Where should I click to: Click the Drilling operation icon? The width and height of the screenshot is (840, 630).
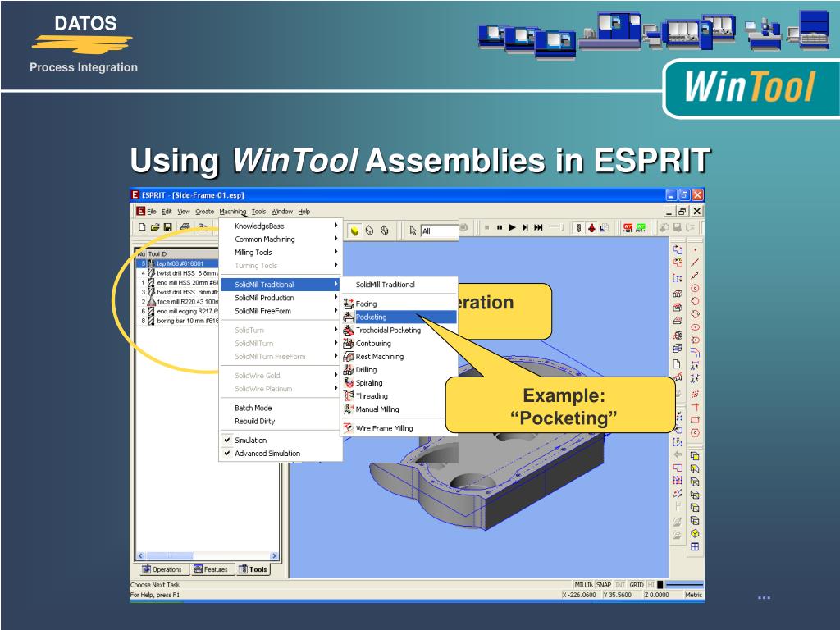[348, 370]
